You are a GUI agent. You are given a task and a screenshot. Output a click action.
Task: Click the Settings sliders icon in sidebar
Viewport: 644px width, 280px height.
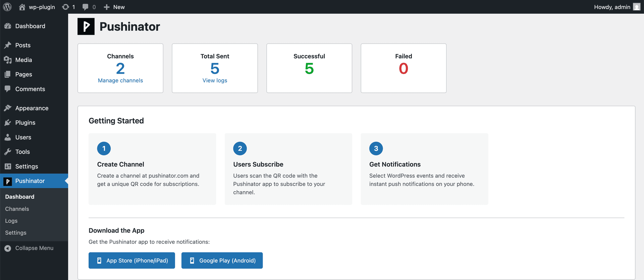(8, 166)
